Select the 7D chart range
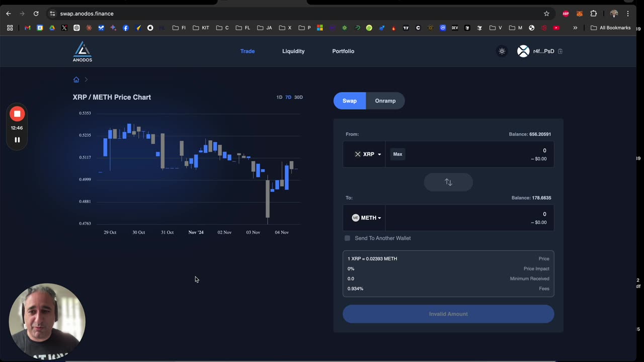The image size is (644, 362). 288,97
